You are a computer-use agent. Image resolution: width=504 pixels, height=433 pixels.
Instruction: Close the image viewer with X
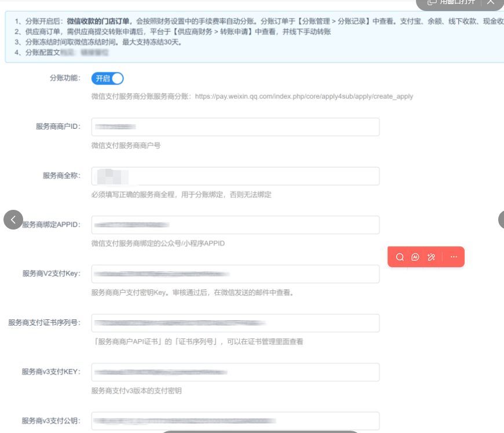point(491,2)
